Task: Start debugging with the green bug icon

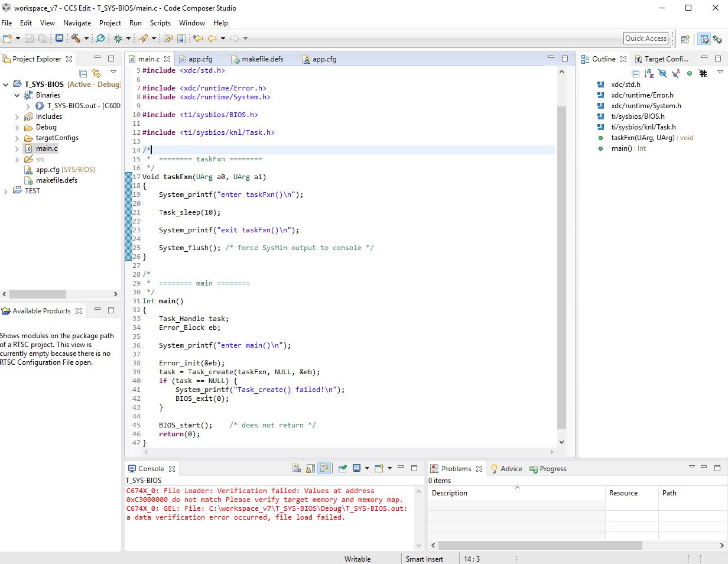Action: [118, 38]
